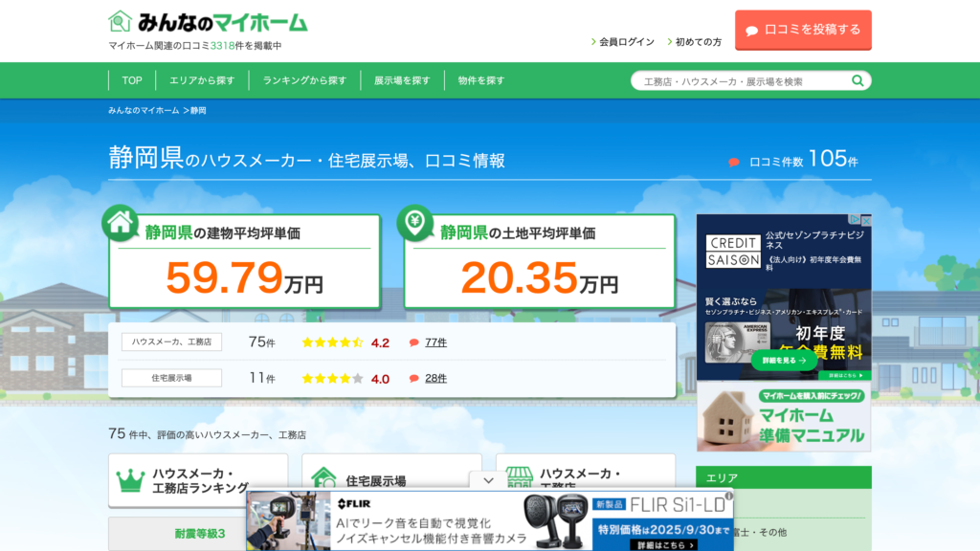Click the green house icon on 建物平均坪単価

pyautogui.click(x=120, y=222)
